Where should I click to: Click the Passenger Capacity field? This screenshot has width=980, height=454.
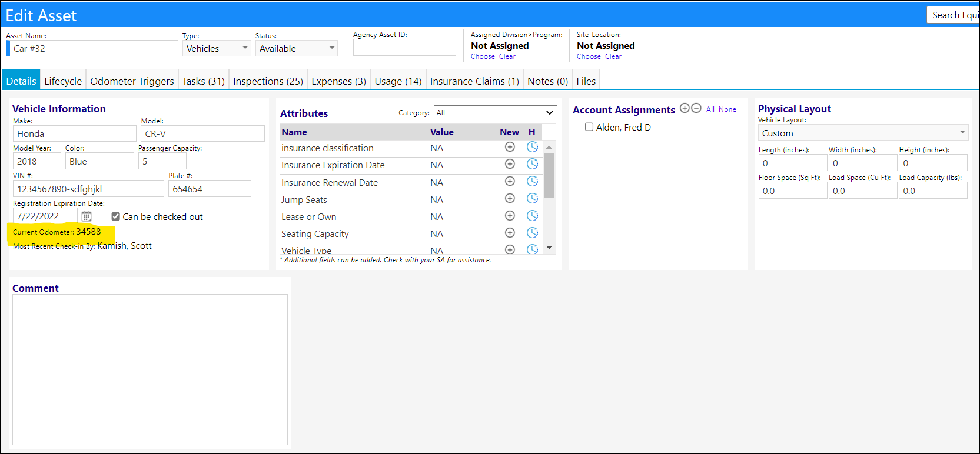pyautogui.click(x=162, y=161)
